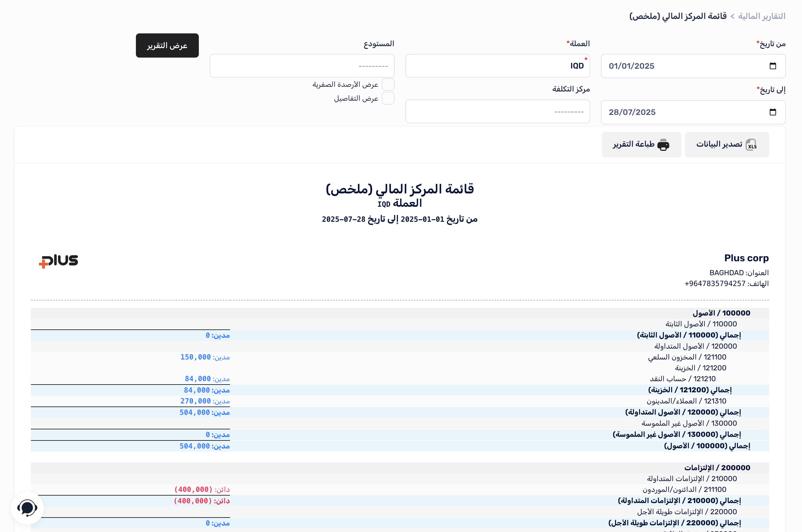Open the support chat bubble
Viewport: 802px width, 532px height.
(27, 508)
